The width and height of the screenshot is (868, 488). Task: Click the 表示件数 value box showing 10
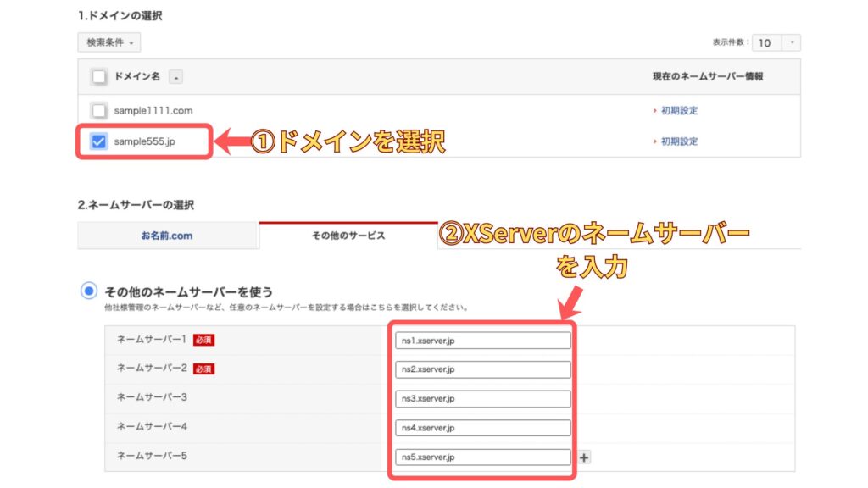[x=765, y=42]
